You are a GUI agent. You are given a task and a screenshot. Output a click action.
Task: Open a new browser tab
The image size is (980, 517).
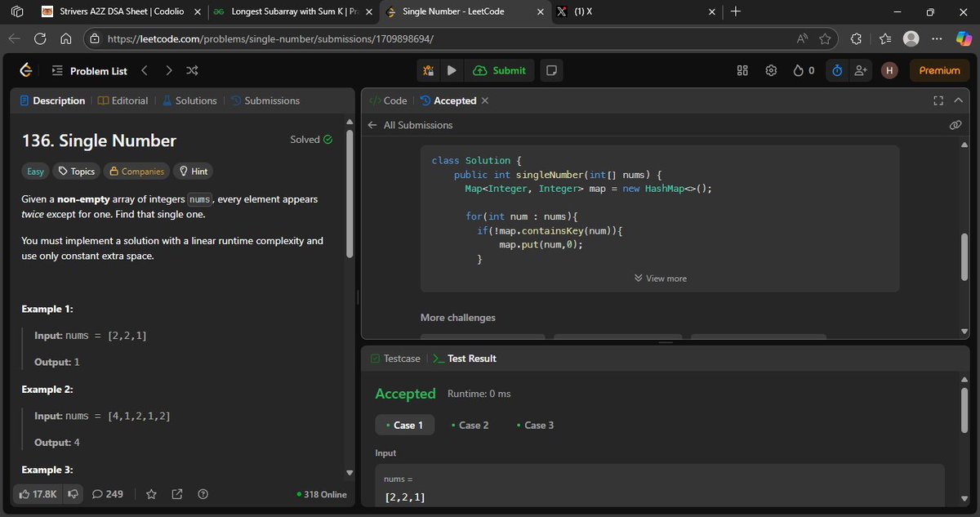(736, 11)
